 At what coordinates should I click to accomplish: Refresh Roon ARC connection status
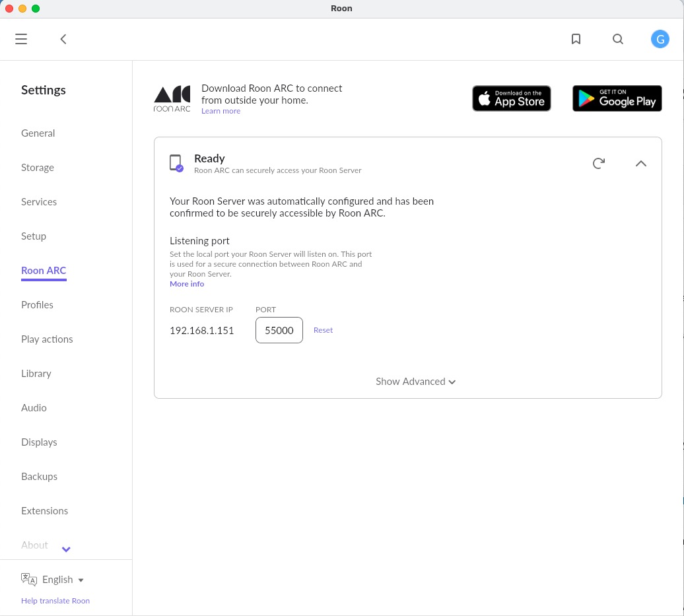pyautogui.click(x=598, y=163)
